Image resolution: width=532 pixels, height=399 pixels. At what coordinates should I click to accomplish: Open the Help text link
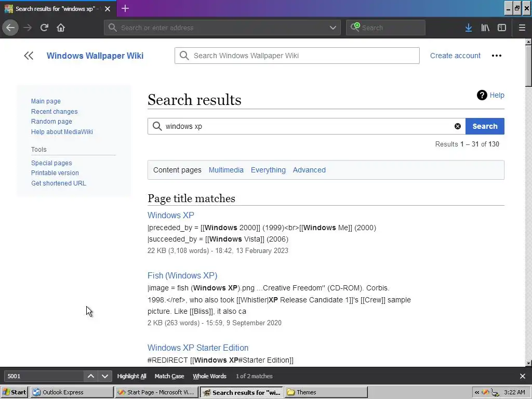[497, 96]
